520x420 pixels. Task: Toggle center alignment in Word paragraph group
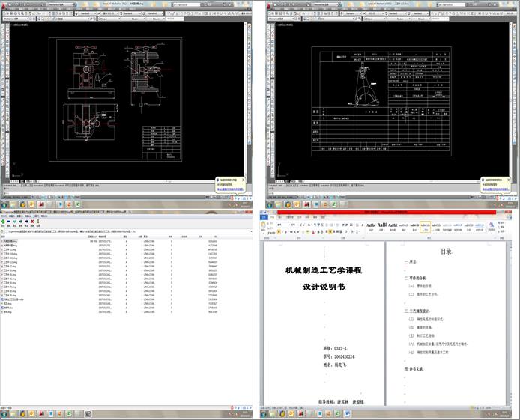pos(330,231)
